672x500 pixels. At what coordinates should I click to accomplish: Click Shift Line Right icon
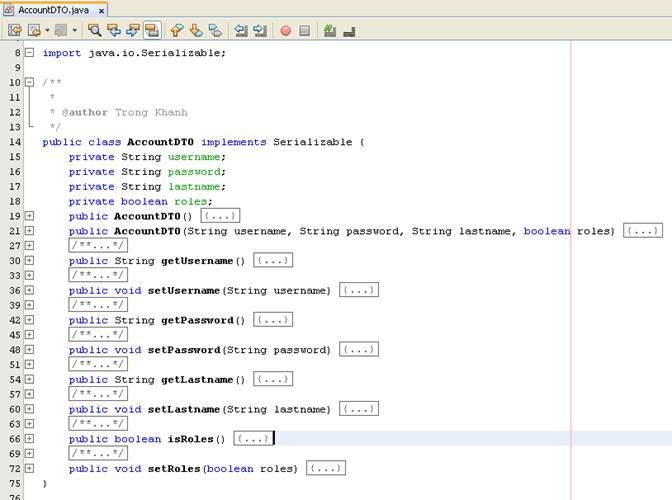pyautogui.click(x=260, y=30)
